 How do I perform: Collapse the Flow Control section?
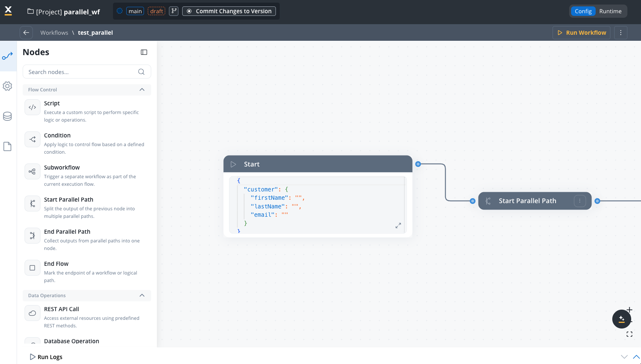tap(142, 89)
